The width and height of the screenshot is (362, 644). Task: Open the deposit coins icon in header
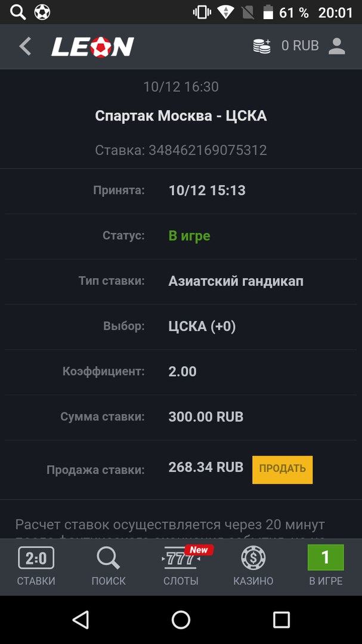[261, 45]
